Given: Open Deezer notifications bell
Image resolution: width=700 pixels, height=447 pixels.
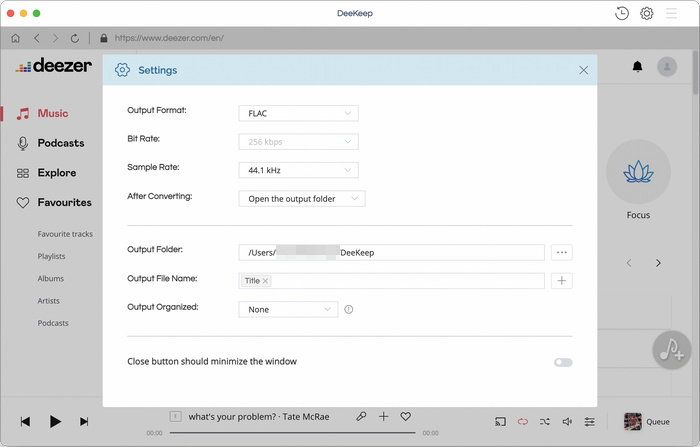Looking at the screenshot, I should click(638, 67).
